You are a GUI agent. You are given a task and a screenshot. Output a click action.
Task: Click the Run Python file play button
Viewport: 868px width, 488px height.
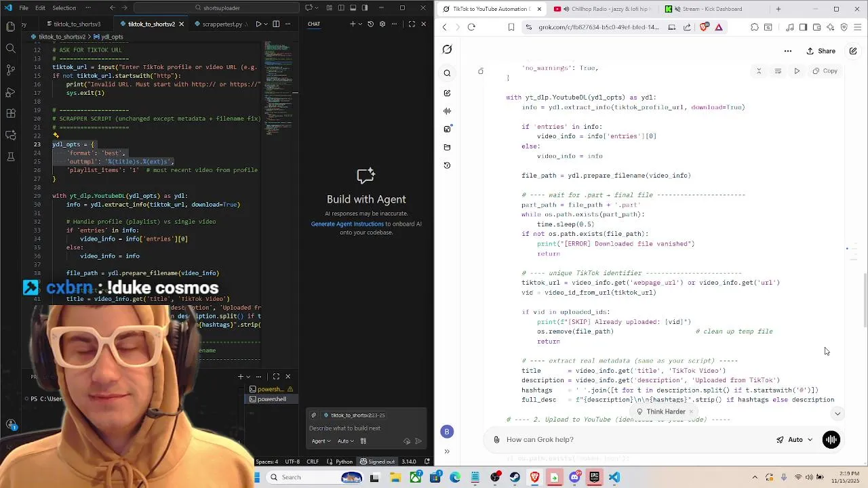pos(258,24)
